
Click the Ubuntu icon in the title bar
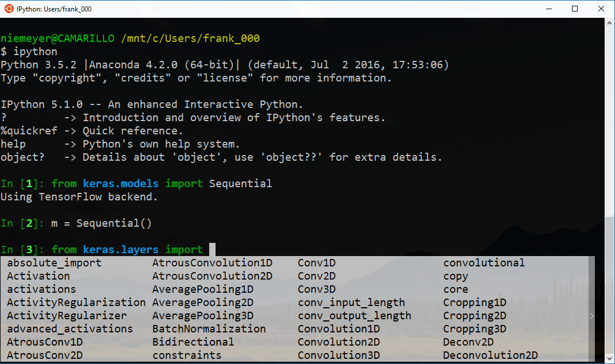tap(8, 9)
